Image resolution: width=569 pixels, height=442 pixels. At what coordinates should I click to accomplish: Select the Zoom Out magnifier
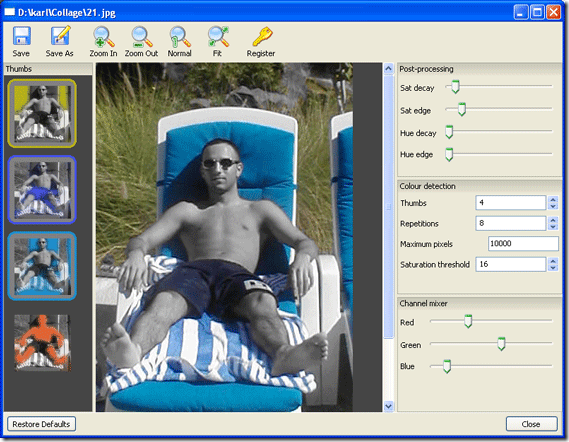pos(142,36)
